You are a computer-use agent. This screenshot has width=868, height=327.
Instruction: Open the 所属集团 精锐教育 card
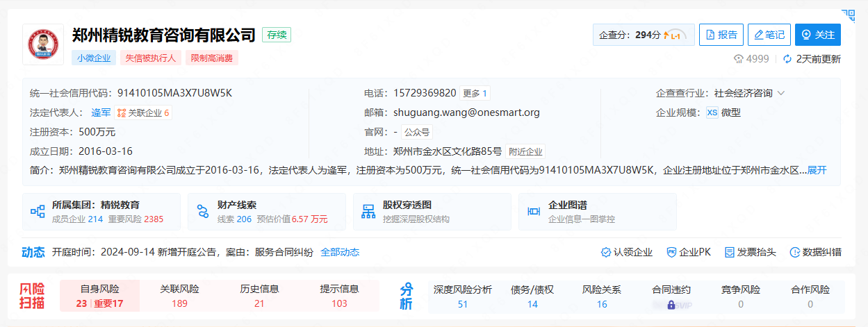[101, 212]
